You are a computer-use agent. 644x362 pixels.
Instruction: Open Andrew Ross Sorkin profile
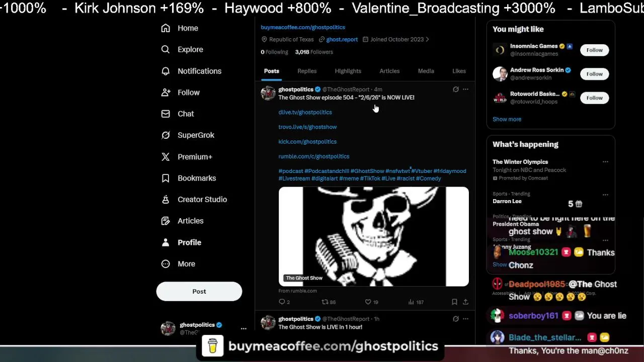coord(537,70)
